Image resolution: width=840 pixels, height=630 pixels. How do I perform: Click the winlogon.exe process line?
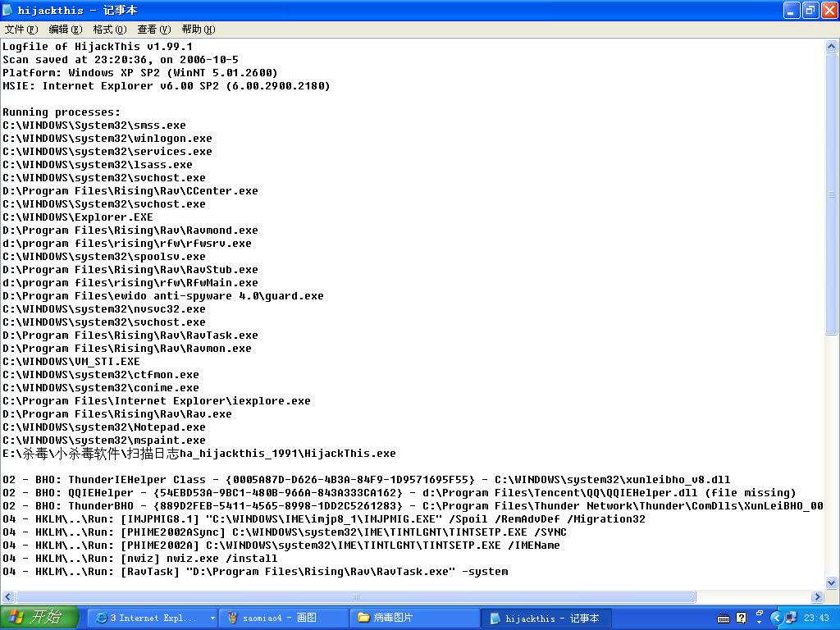[107, 138]
